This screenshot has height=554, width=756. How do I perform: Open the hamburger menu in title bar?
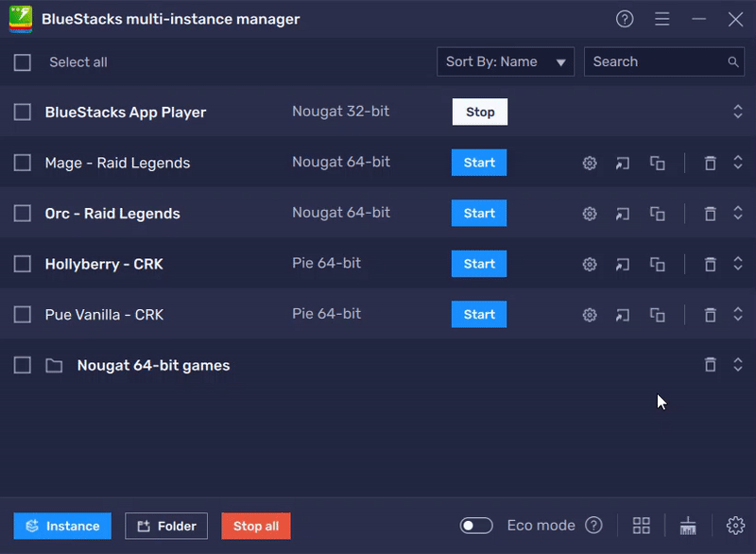pyautogui.click(x=662, y=19)
